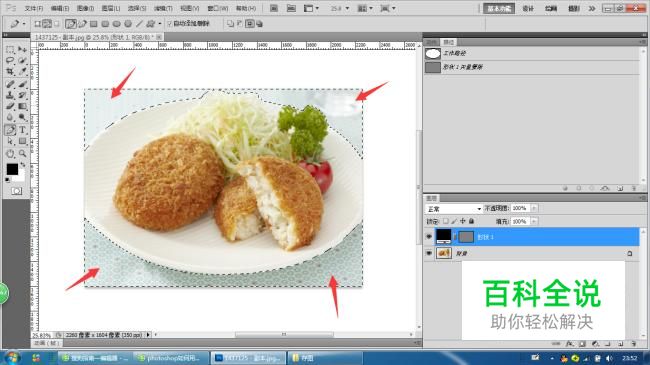Viewport: 650px width, 365px height.
Task: Select the Rectangle shape tool in toolbox
Action: pyautogui.click(x=22, y=141)
